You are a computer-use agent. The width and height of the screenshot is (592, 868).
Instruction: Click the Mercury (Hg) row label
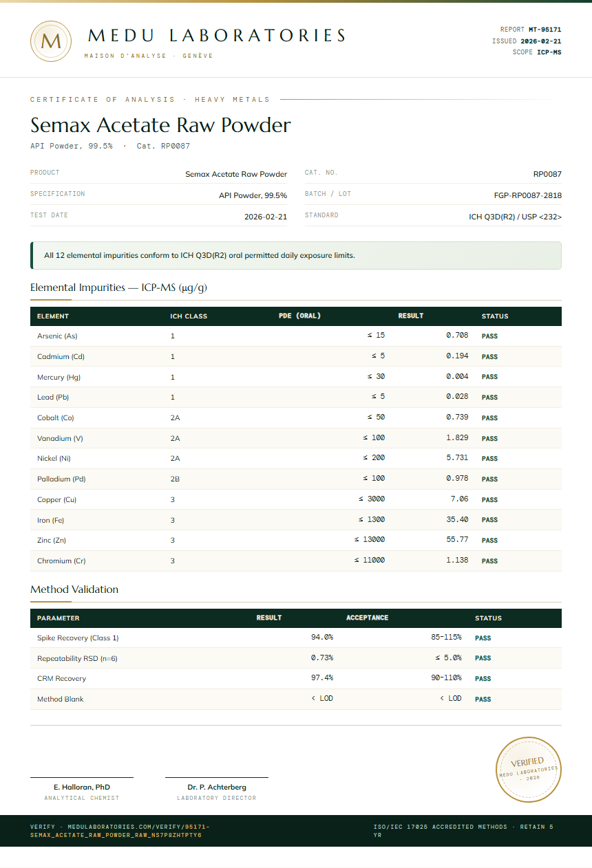point(59,377)
